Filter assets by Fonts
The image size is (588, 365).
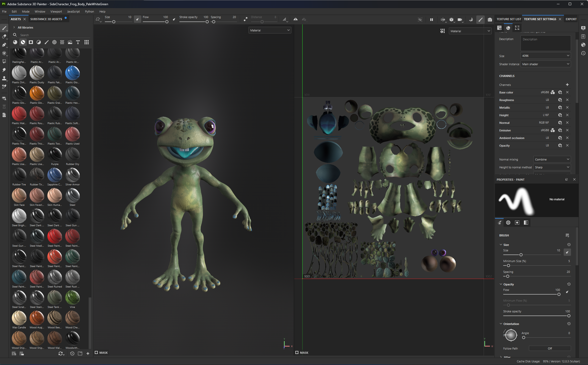pyautogui.click(x=78, y=42)
